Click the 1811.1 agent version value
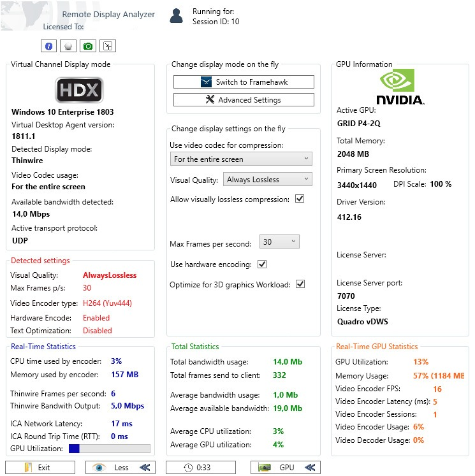Screen dimensions: 475x476 [24, 136]
